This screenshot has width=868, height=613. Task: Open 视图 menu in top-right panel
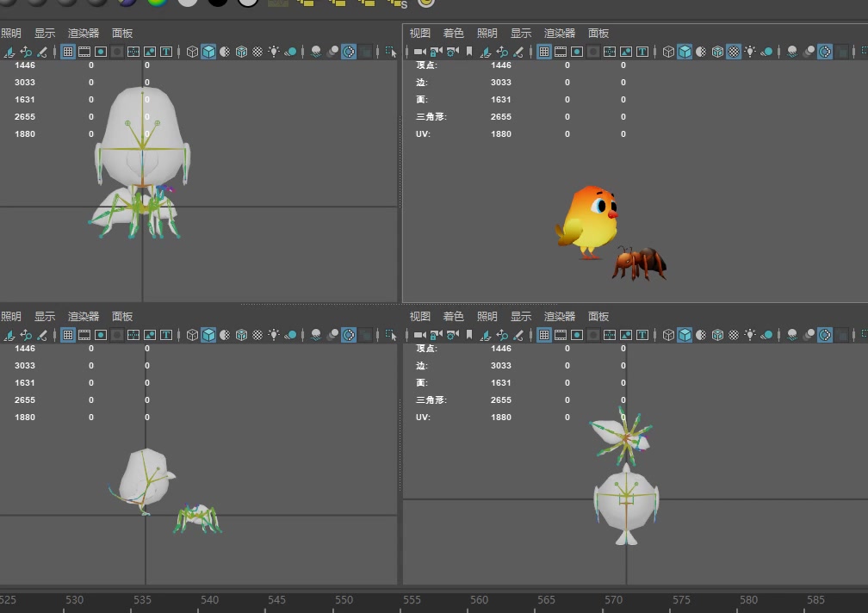pos(419,33)
